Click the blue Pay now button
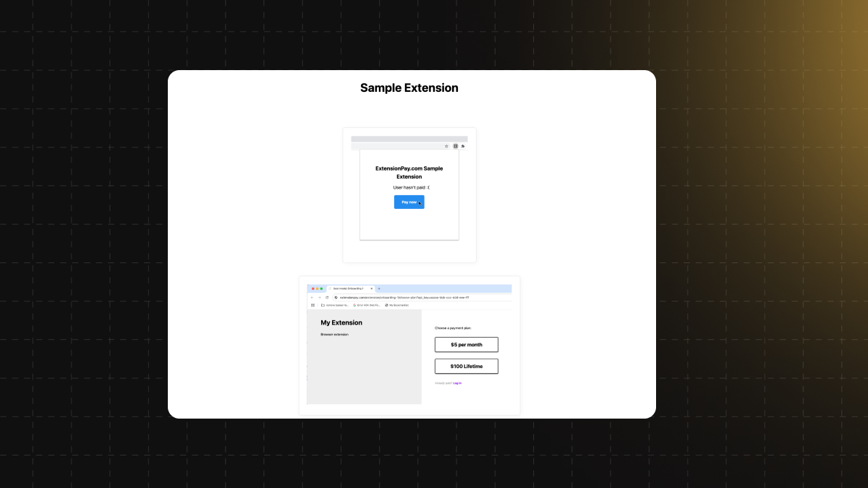The height and width of the screenshot is (488, 868). [x=409, y=202]
